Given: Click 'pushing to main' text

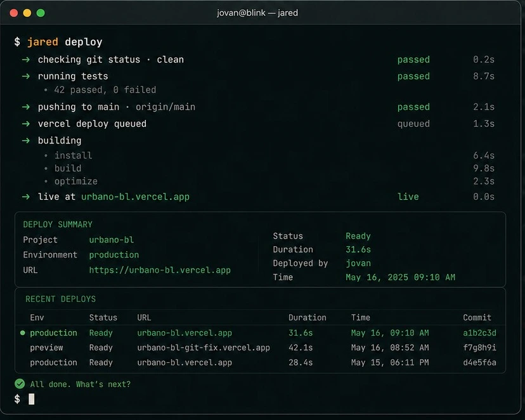Looking at the screenshot, I should coord(79,107).
